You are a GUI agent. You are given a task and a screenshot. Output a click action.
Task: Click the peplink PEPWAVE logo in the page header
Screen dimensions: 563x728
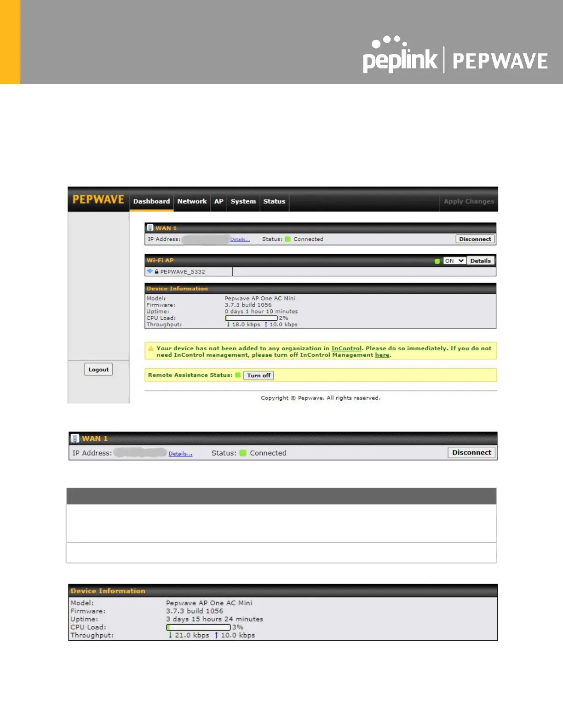(x=455, y=55)
